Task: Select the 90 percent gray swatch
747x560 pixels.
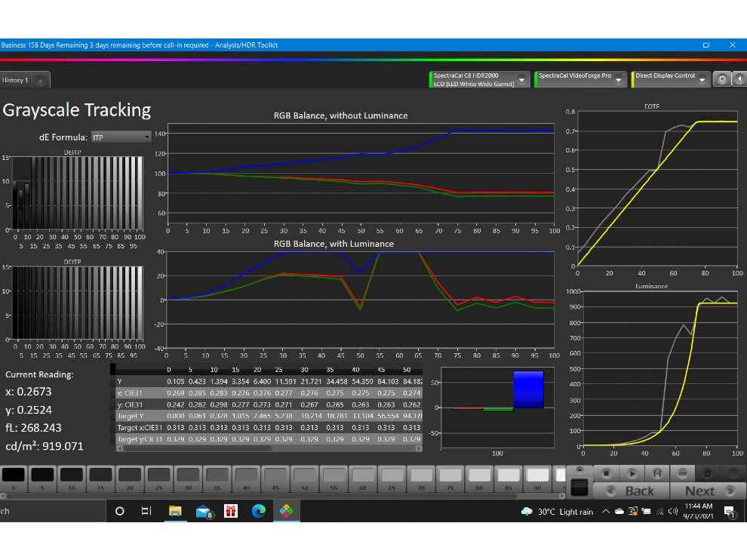Action: coord(537,478)
